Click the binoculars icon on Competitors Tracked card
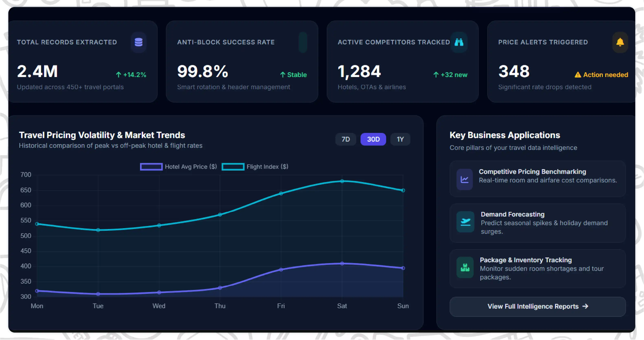Image resolution: width=644 pixels, height=340 pixels. pos(459,42)
